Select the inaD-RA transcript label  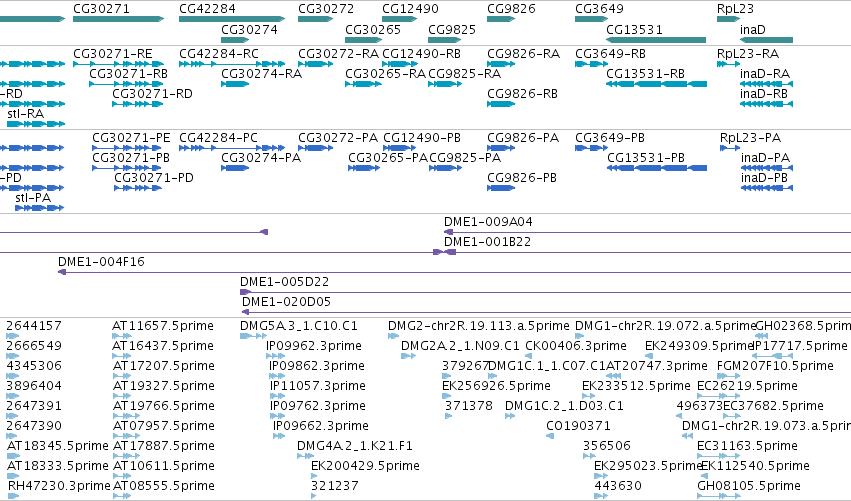coord(765,74)
